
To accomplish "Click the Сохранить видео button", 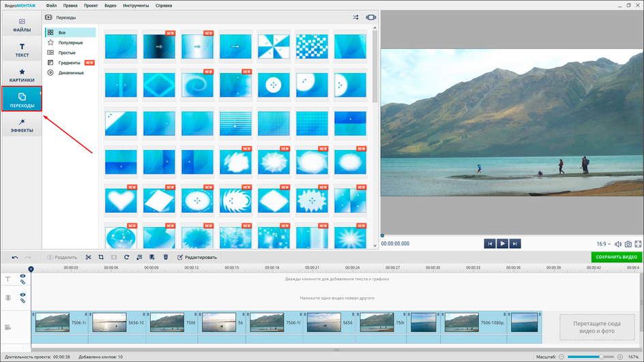I will [616, 257].
